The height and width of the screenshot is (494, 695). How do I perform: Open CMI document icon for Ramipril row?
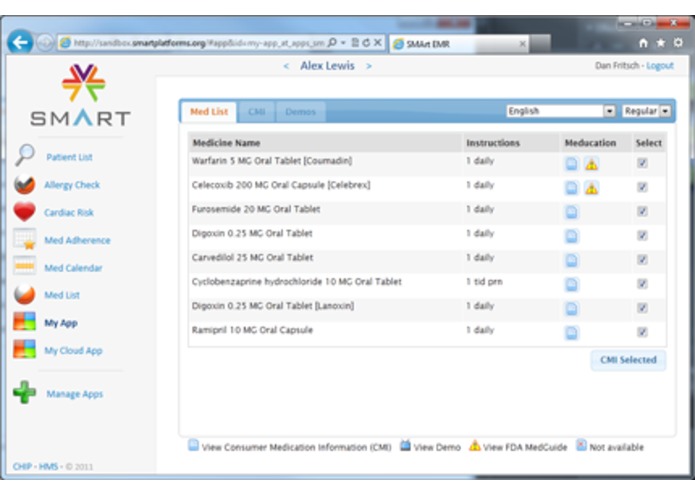point(572,333)
